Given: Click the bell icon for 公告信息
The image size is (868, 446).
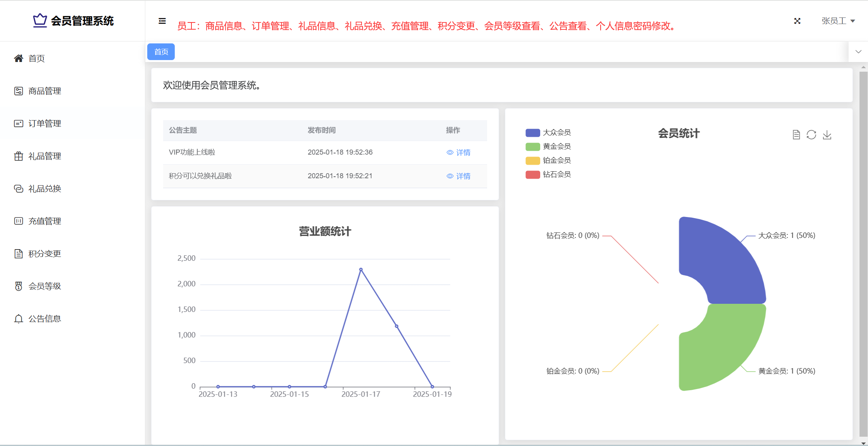Looking at the screenshot, I should [x=18, y=319].
